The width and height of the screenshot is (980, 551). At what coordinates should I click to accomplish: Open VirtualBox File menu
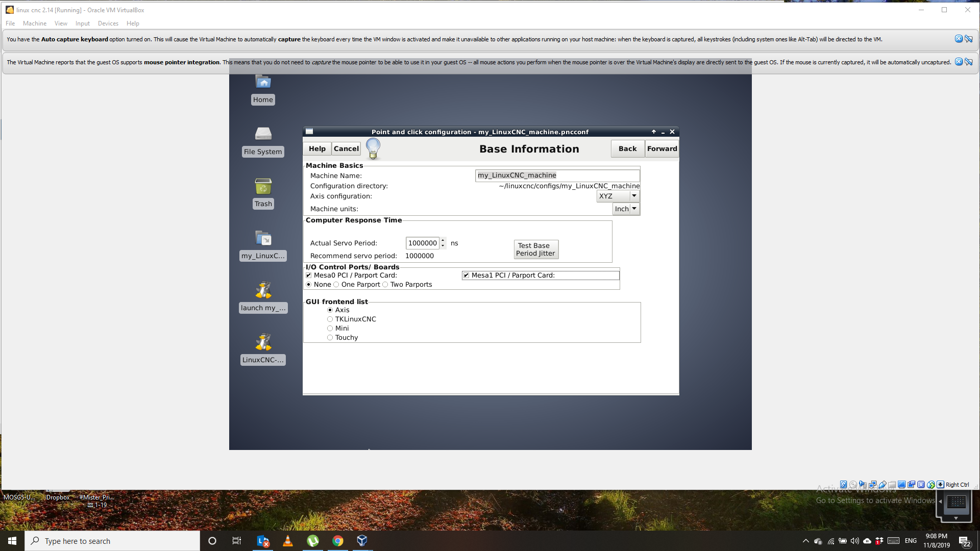(10, 23)
